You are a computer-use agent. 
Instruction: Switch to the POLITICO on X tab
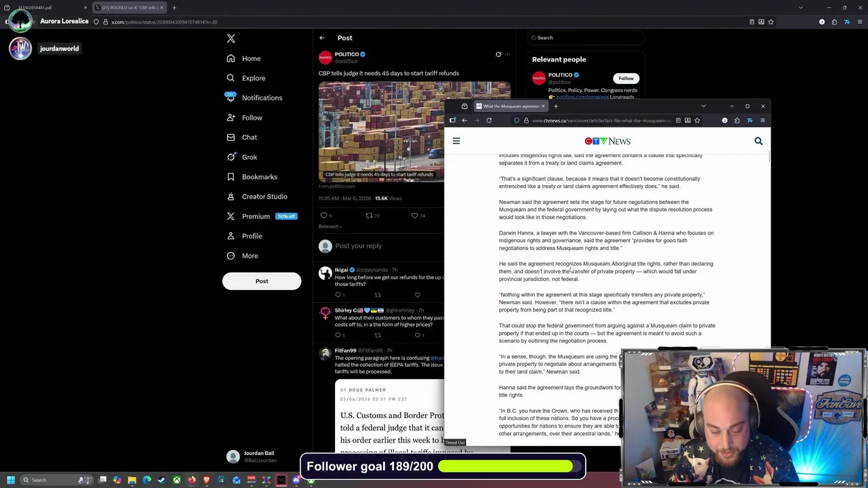point(129,7)
